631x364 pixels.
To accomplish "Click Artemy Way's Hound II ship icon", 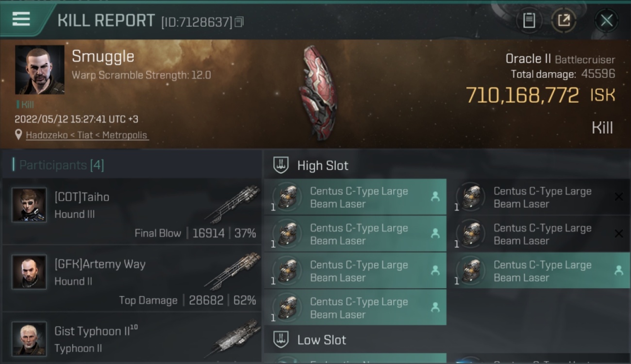I will click(x=233, y=270).
